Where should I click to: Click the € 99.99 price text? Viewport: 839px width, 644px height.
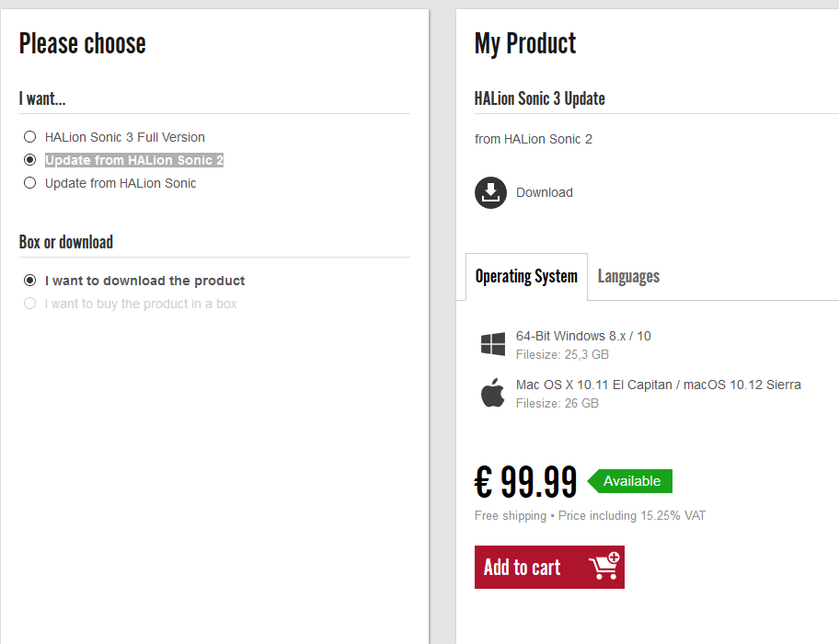coord(526,481)
